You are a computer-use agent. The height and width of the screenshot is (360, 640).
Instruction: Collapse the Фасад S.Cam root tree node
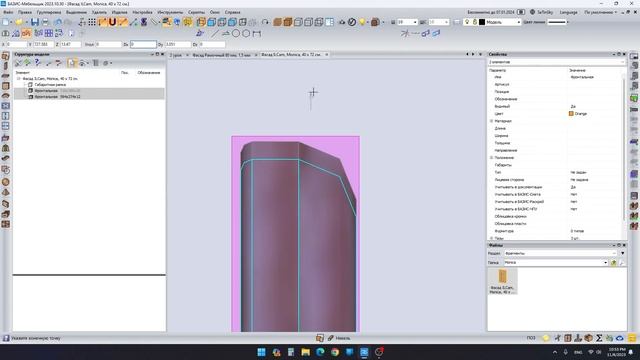tap(18, 78)
